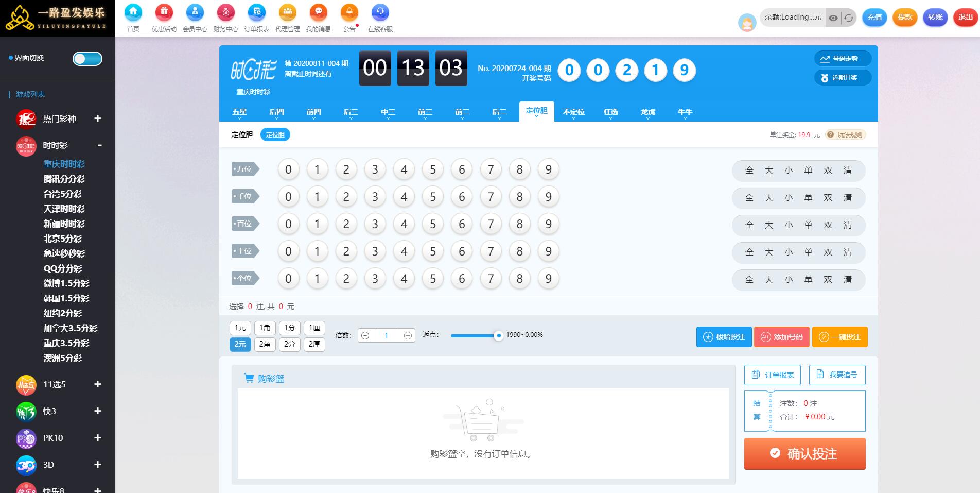The height and width of the screenshot is (493, 980).
Task: Click the 一路盈发娱乐 logo
Action: (56, 18)
